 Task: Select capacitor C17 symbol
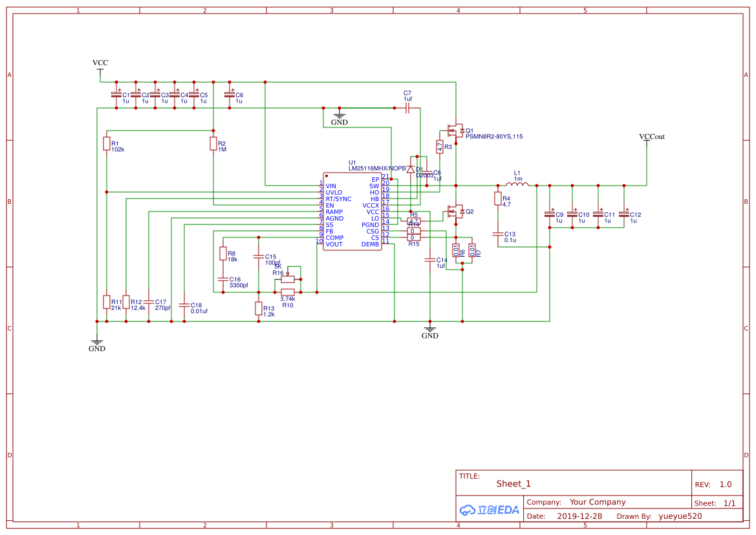pos(149,302)
